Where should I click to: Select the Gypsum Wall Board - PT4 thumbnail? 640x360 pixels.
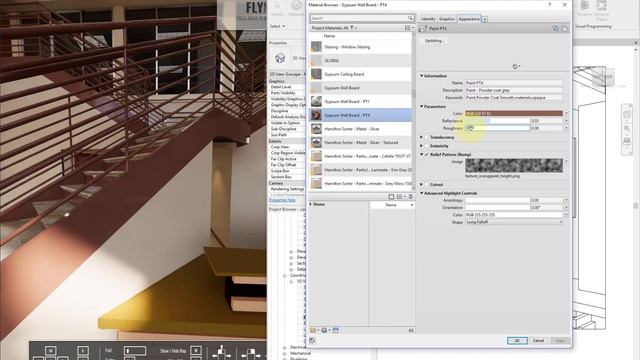pyautogui.click(x=316, y=115)
